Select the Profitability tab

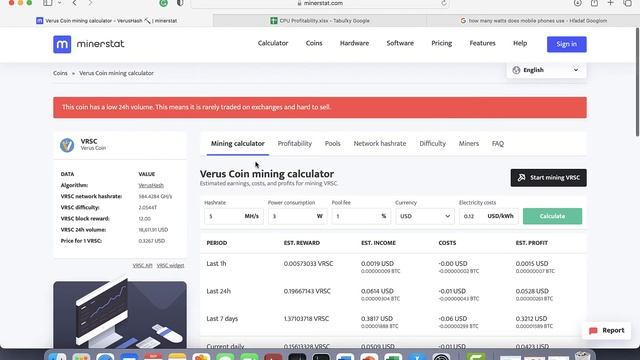tap(295, 144)
